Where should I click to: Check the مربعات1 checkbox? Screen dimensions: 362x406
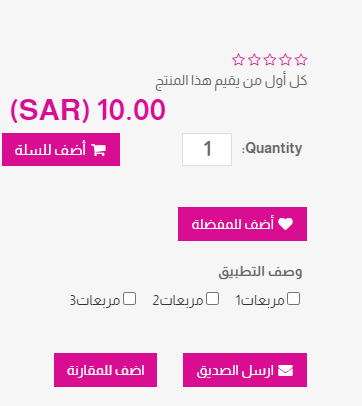294,299
